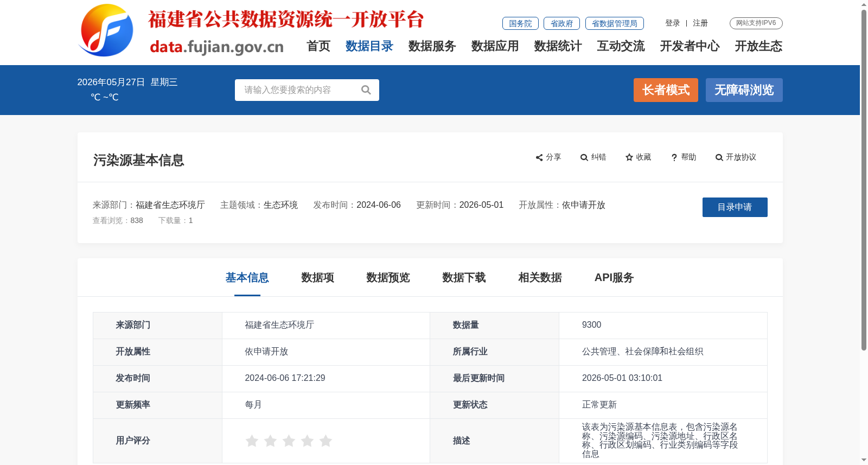Viewport: 868px width, 465px height.
Task: Rate two stars in 用户评分
Action: [270, 441]
